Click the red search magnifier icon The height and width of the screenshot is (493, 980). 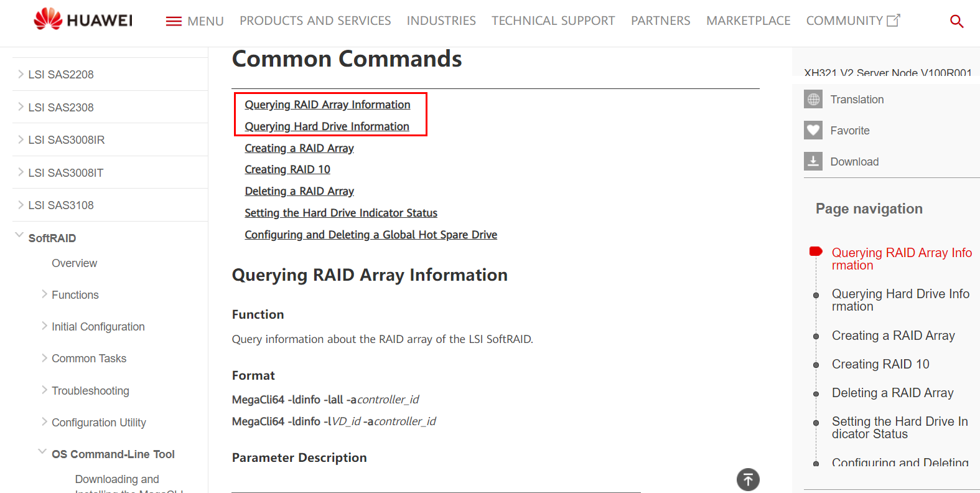956,21
